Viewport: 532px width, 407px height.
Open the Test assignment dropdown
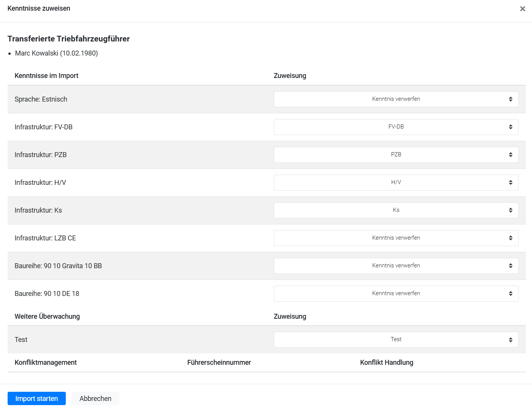coord(396,340)
